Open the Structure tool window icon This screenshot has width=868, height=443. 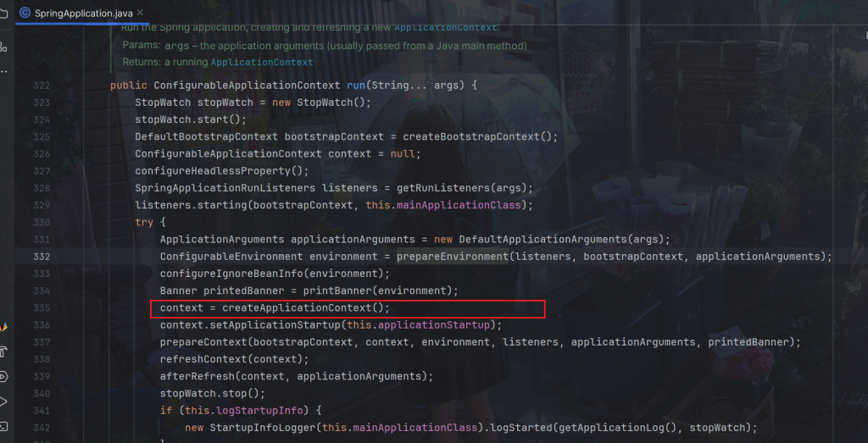[x=3, y=47]
